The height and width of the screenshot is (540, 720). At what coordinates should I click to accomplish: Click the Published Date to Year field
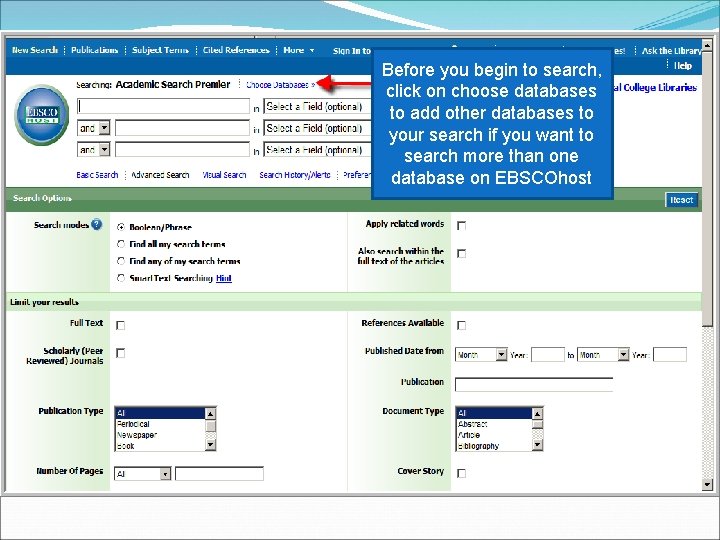(670, 354)
